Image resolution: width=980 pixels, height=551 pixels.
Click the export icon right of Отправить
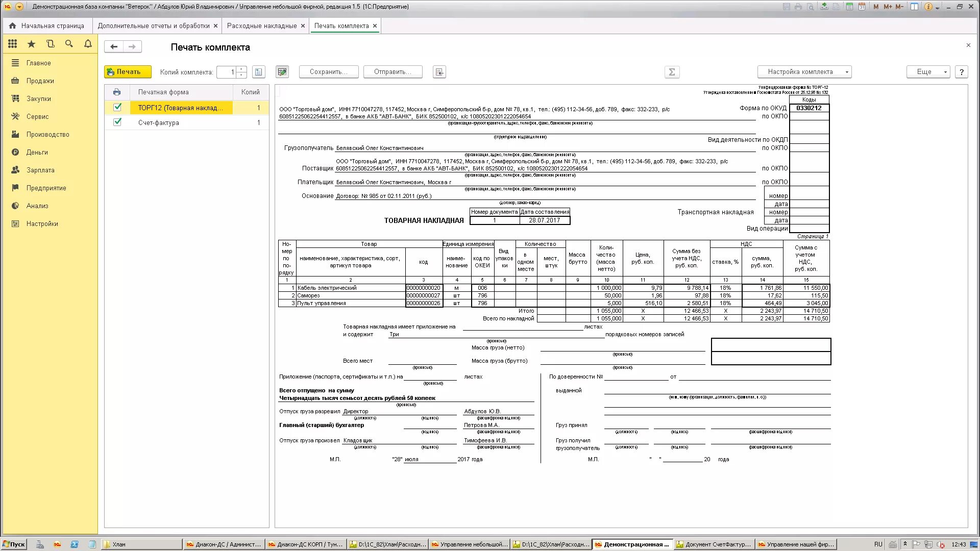[439, 72]
